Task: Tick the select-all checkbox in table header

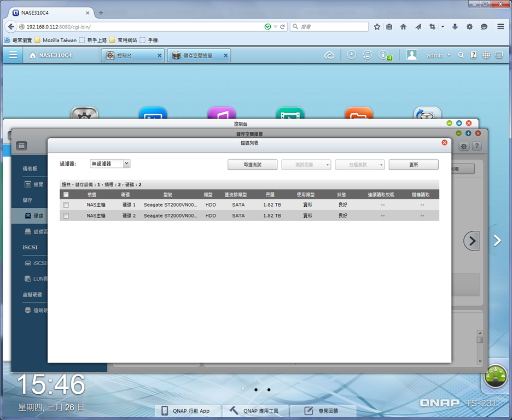Action: [66, 195]
